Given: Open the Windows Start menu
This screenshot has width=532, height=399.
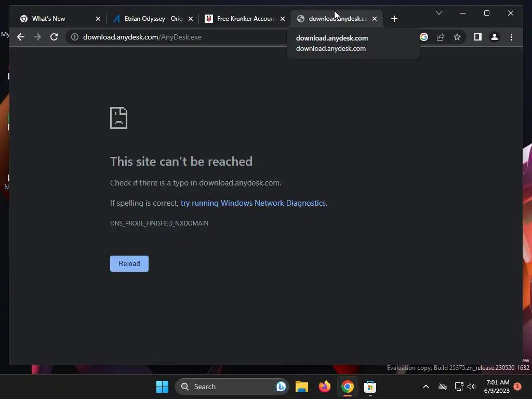Looking at the screenshot, I should click(162, 387).
